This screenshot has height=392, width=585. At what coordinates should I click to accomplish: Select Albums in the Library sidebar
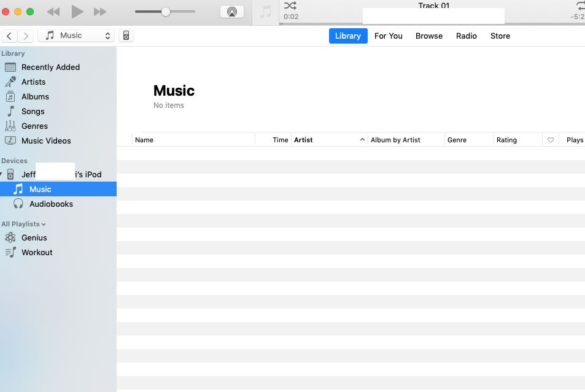tap(58, 96)
